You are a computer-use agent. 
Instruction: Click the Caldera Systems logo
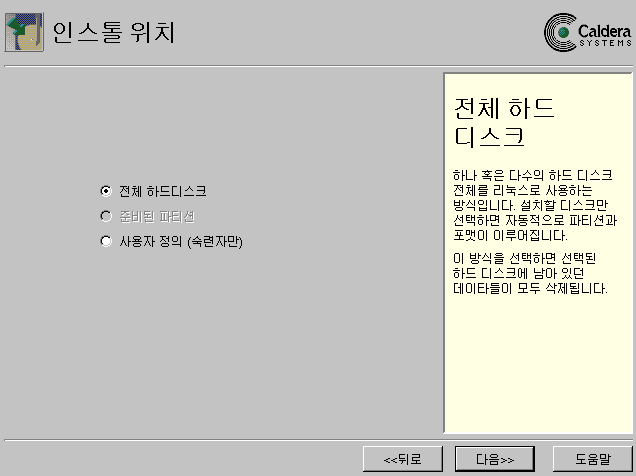pos(588,32)
